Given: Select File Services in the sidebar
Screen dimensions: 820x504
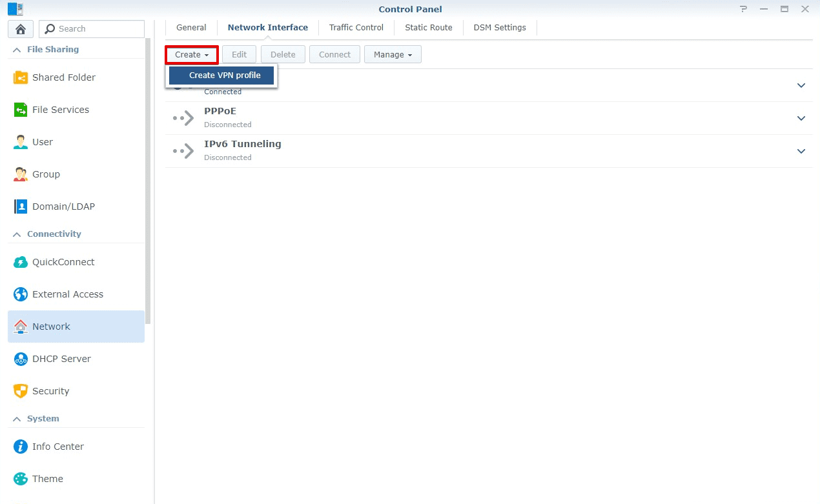Looking at the screenshot, I should [x=61, y=109].
